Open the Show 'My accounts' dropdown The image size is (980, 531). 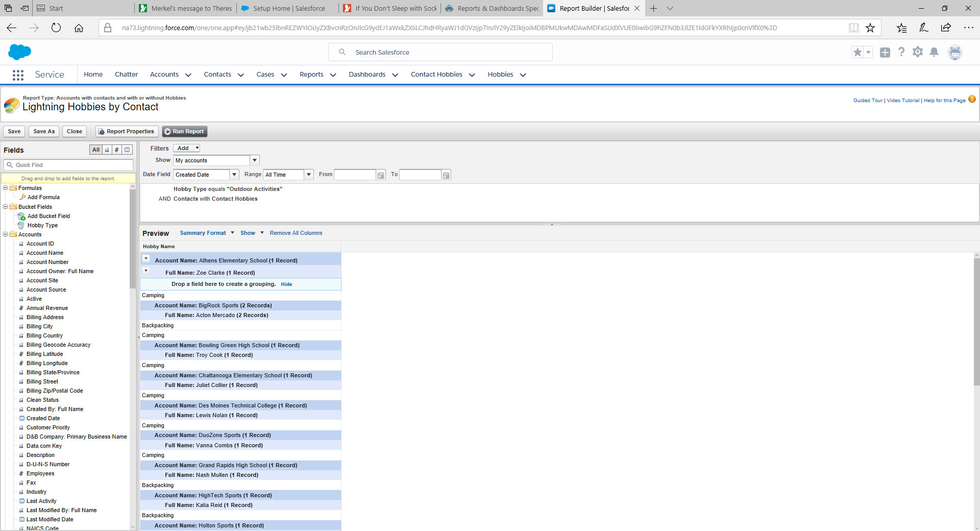[x=255, y=161]
